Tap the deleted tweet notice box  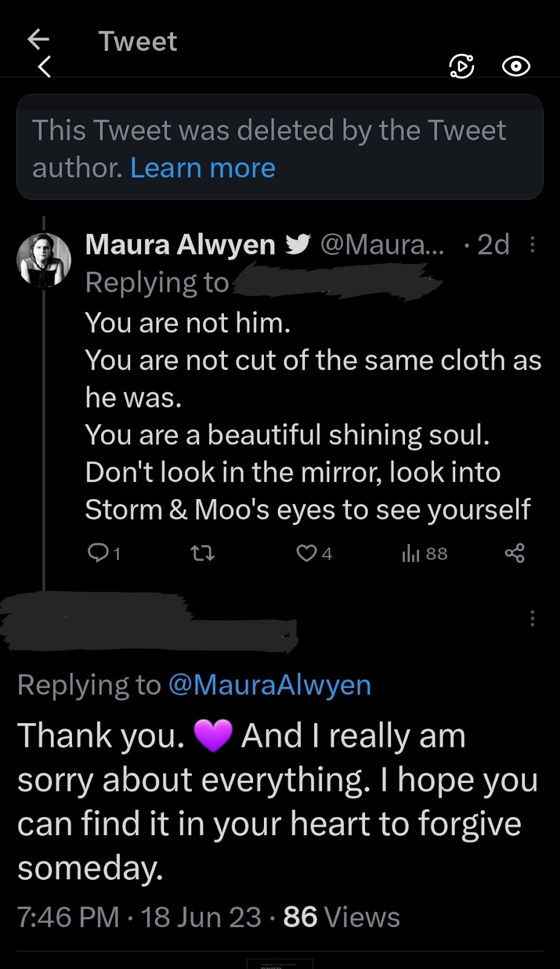[280, 147]
